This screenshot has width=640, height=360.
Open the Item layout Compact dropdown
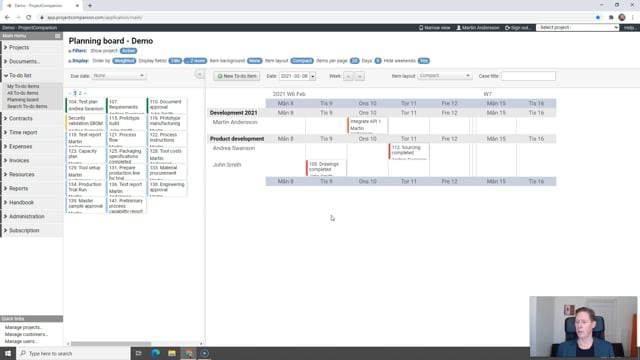pyautogui.click(x=444, y=76)
